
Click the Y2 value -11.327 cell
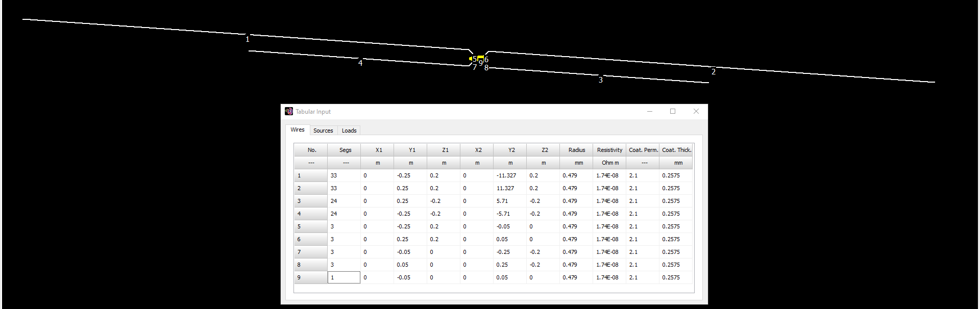click(510, 175)
